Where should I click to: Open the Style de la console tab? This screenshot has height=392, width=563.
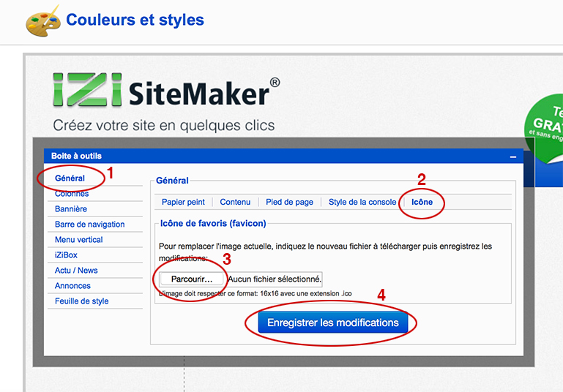click(362, 202)
